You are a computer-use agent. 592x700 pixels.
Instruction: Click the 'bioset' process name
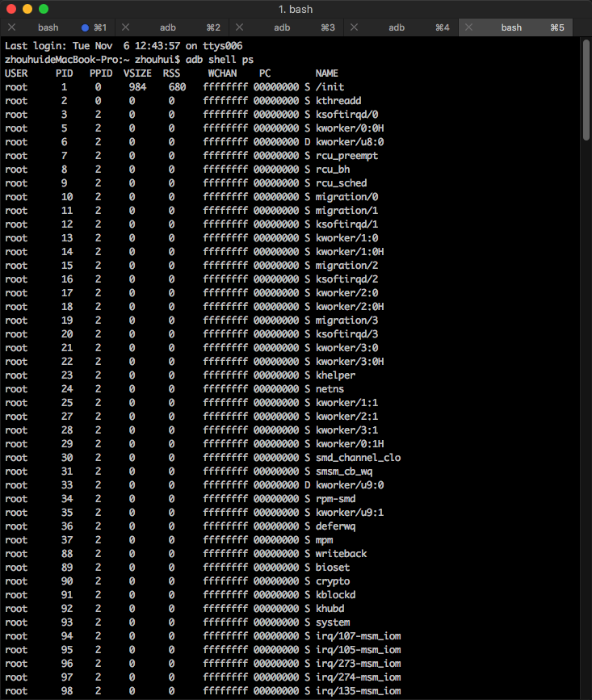click(x=333, y=568)
